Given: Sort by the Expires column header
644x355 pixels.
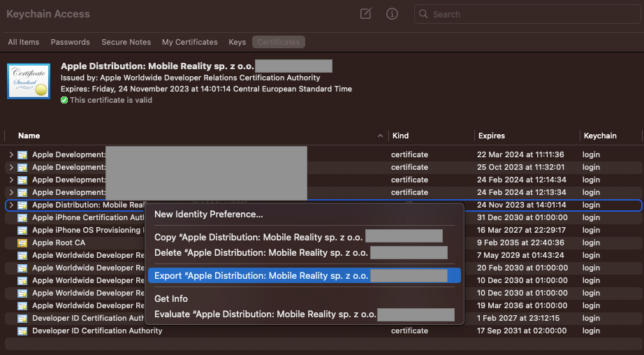Looking at the screenshot, I should point(492,136).
